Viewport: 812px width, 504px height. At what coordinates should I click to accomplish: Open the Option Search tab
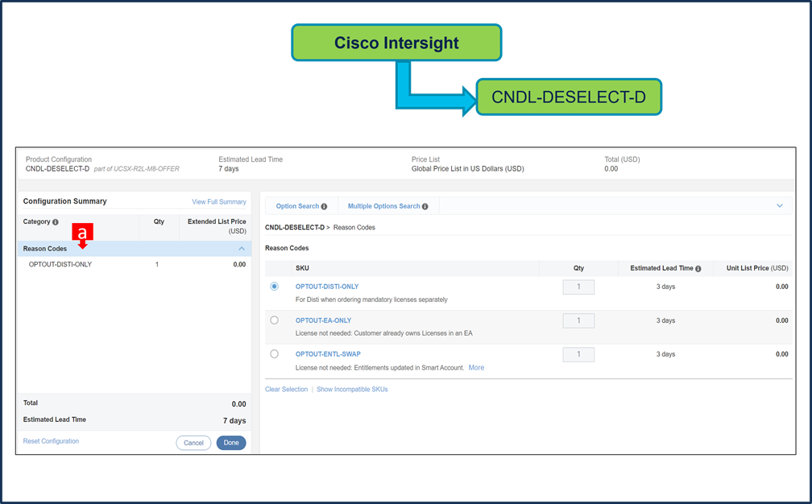(297, 206)
